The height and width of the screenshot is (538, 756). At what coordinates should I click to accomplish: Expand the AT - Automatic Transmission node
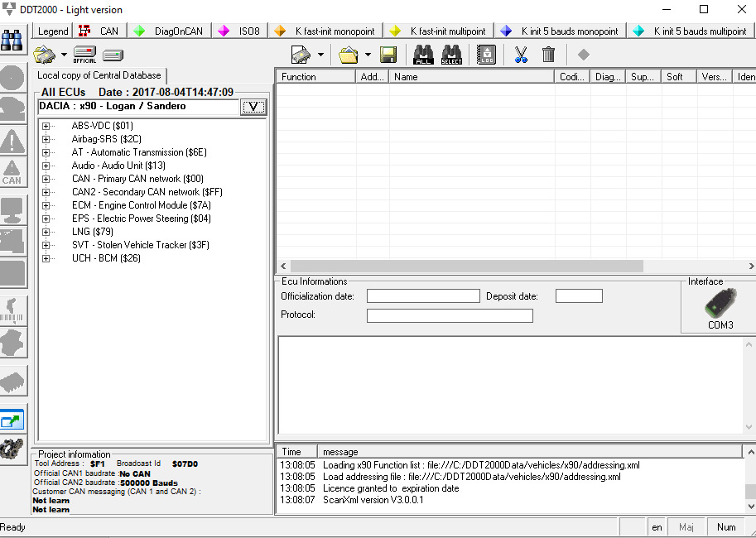pos(46,152)
